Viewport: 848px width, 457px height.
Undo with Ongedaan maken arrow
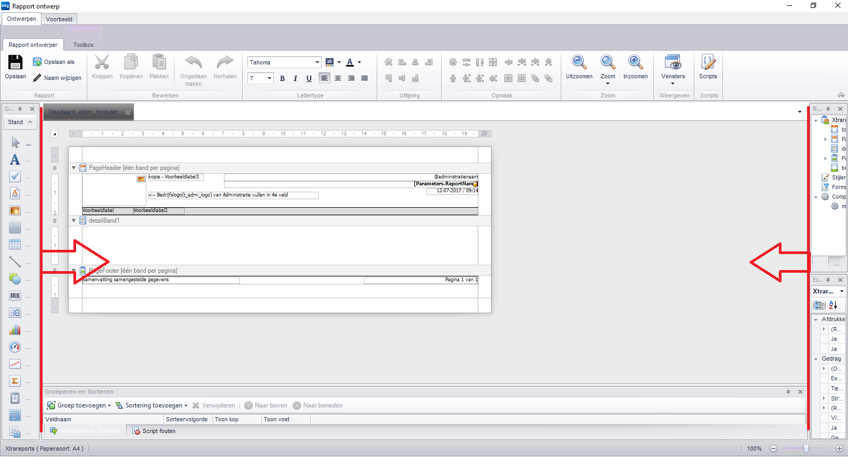click(x=193, y=62)
